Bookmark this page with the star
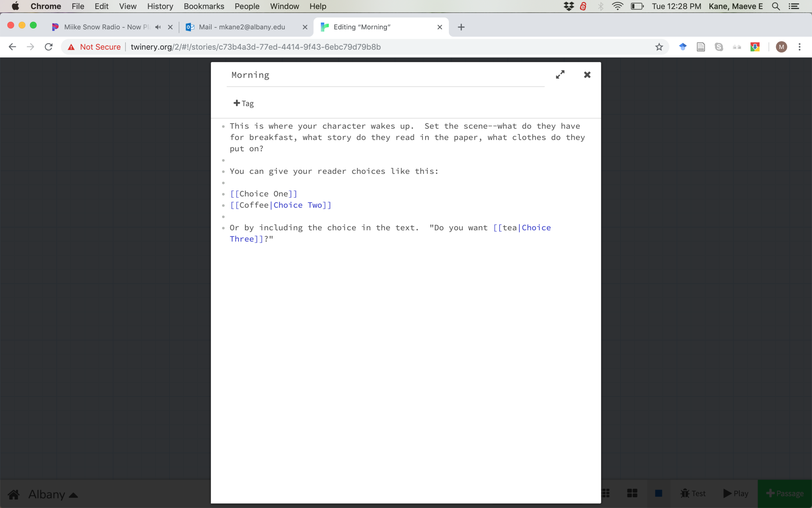The width and height of the screenshot is (812, 508). (x=659, y=47)
